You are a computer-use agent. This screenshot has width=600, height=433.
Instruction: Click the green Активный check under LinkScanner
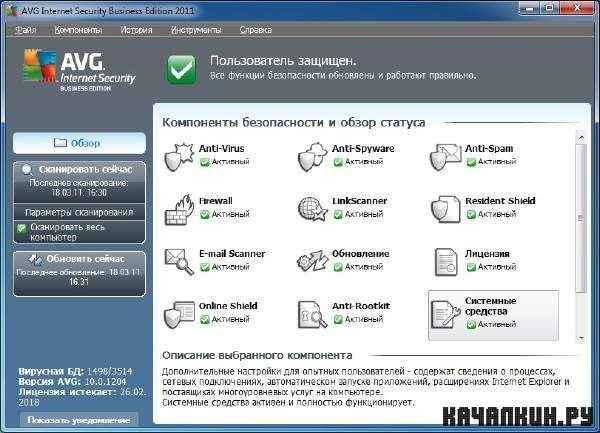click(x=338, y=215)
